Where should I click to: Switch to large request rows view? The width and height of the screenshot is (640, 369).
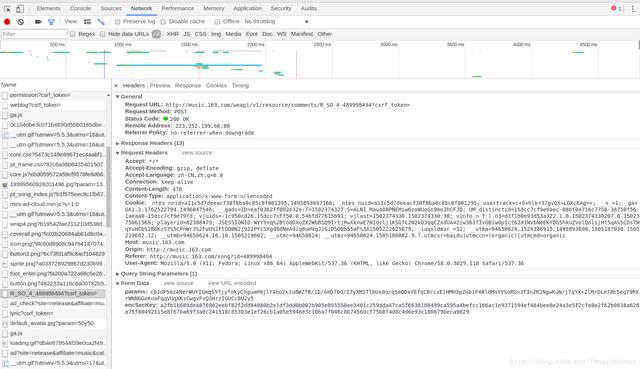pos(87,22)
